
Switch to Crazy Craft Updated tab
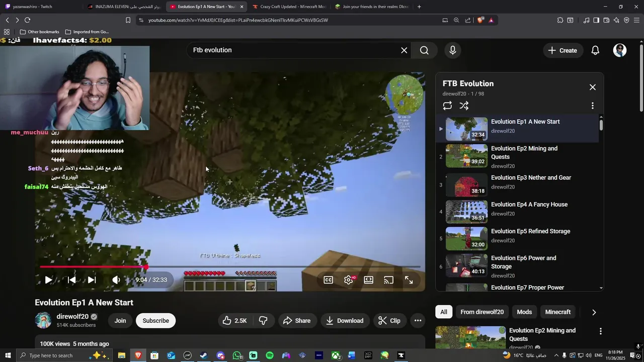coord(288,7)
